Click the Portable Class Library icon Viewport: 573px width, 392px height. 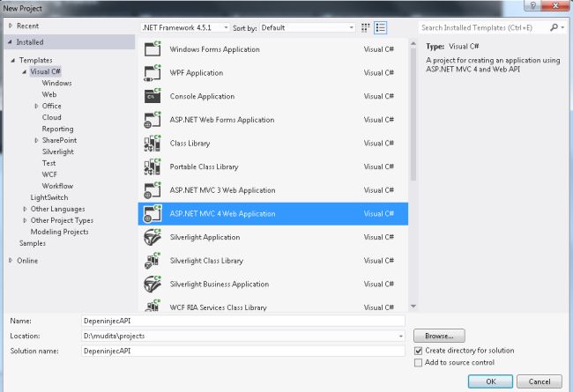pos(153,166)
